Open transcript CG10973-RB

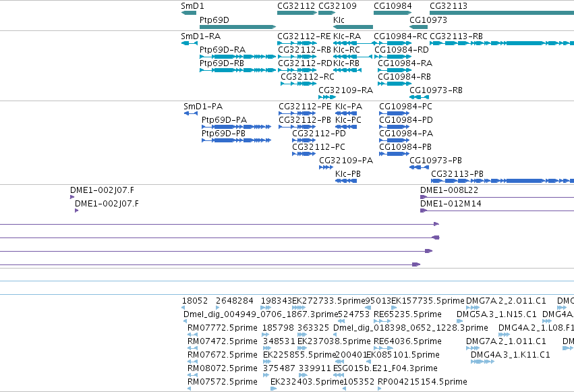(419, 97)
